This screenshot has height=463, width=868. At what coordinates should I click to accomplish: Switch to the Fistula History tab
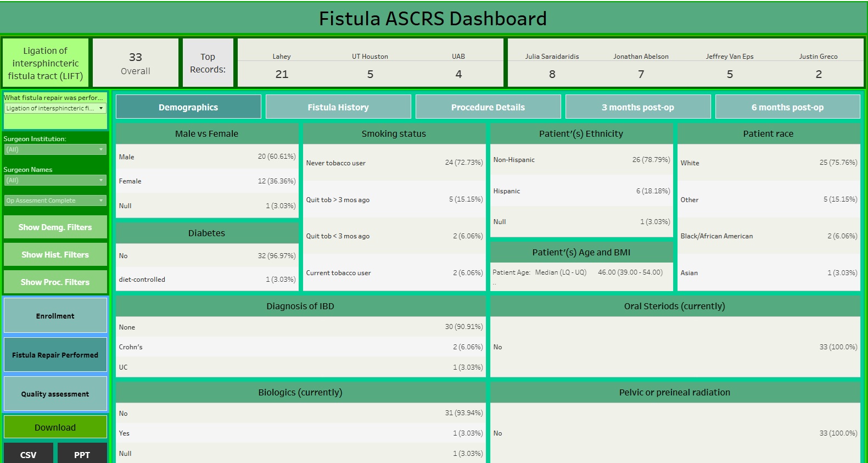coord(338,107)
